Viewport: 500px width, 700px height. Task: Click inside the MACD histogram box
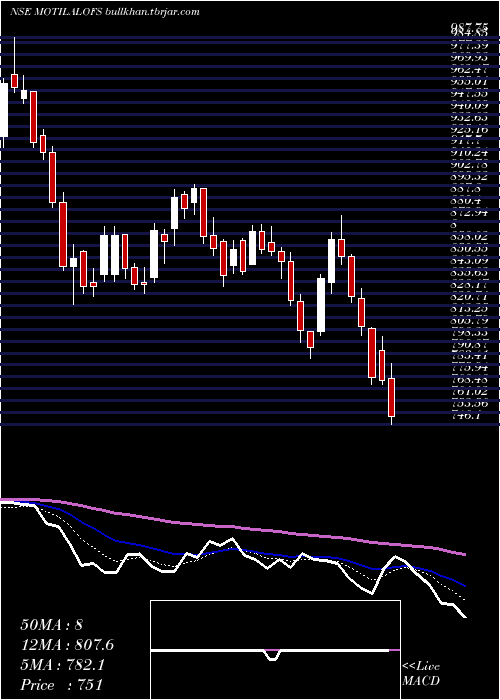click(275, 650)
